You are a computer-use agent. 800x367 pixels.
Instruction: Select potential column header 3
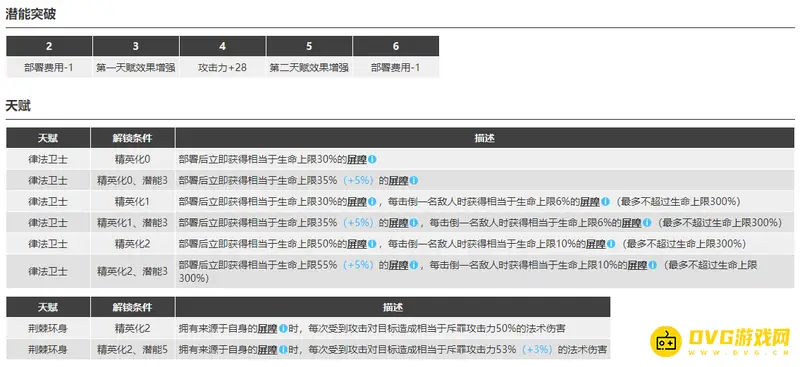[x=136, y=46]
